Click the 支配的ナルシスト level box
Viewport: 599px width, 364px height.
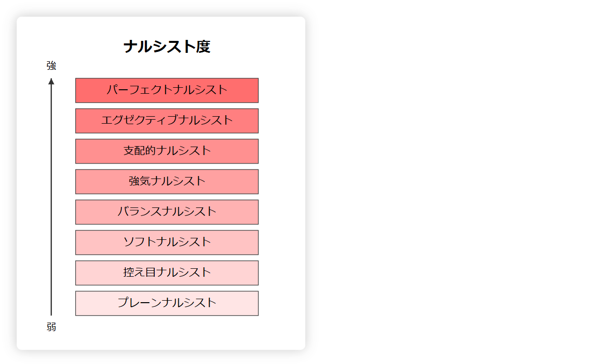167,151
